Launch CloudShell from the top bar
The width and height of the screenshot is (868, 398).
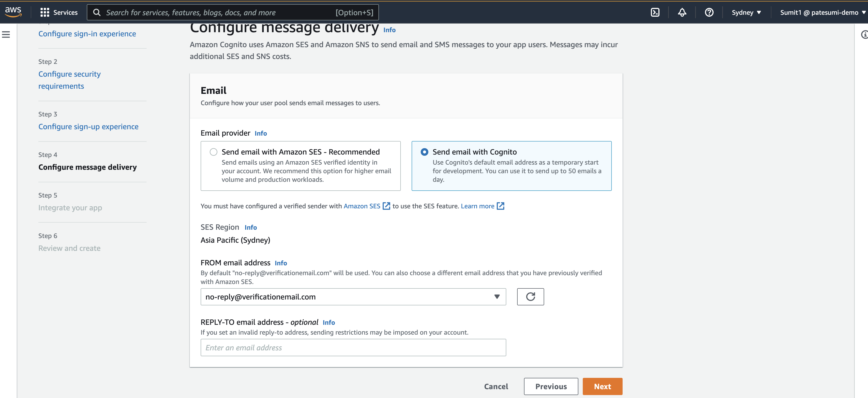pyautogui.click(x=655, y=13)
